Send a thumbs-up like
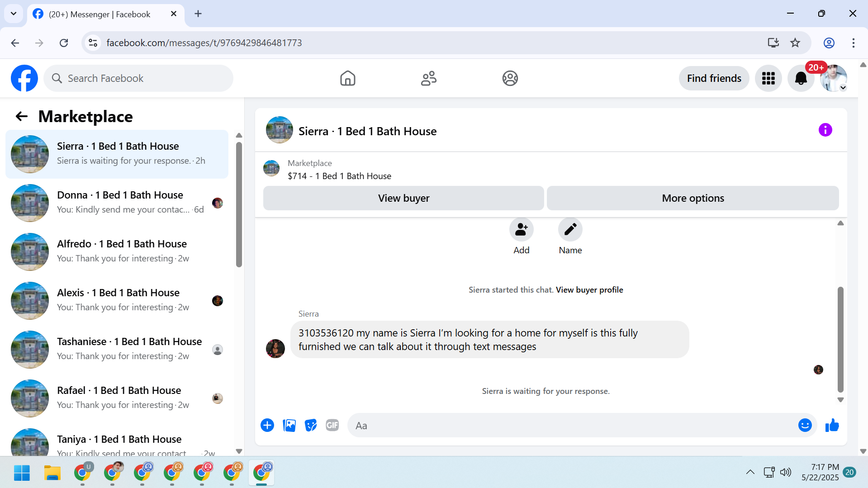 [x=832, y=425]
